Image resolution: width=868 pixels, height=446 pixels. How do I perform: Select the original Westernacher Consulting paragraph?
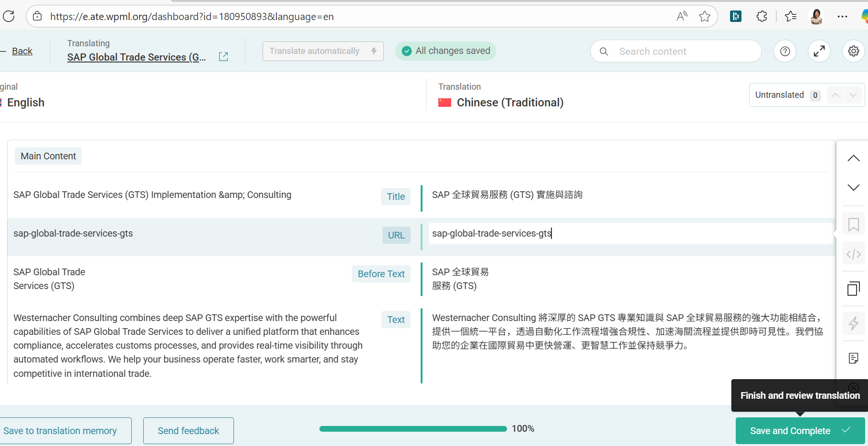pyautogui.click(x=188, y=345)
